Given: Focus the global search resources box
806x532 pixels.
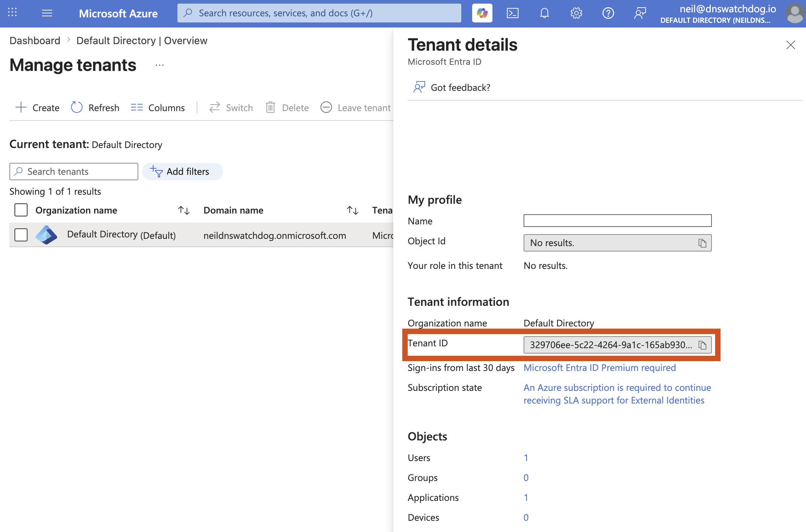Looking at the screenshot, I should point(319,13).
